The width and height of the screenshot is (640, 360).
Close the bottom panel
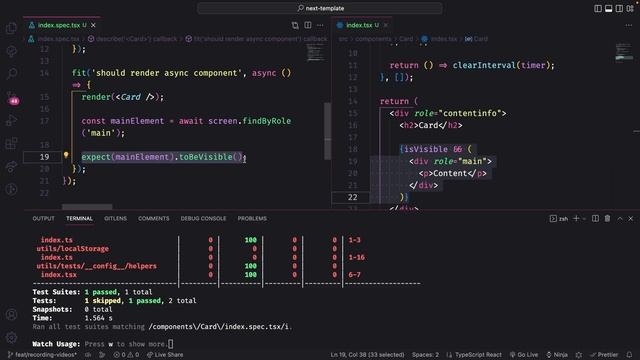click(631, 219)
